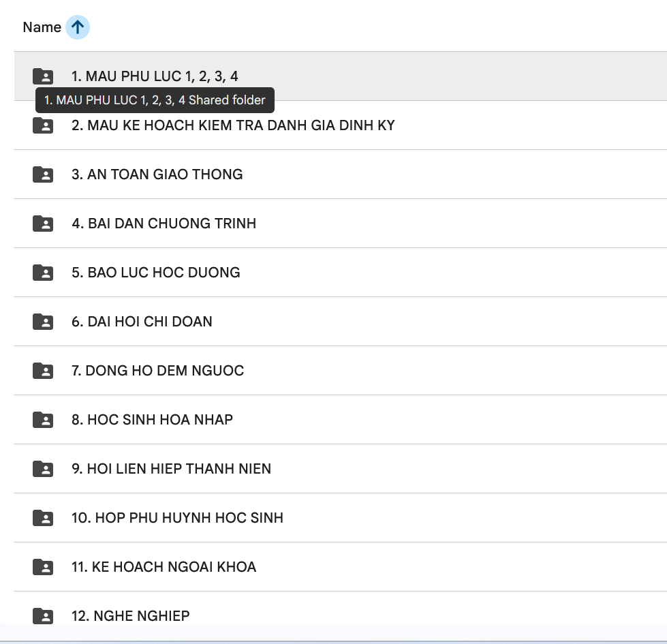Open 11. KE HOACH NGOAI KHOA folder
This screenshot has height=644, width=667.
pos(164,567)
